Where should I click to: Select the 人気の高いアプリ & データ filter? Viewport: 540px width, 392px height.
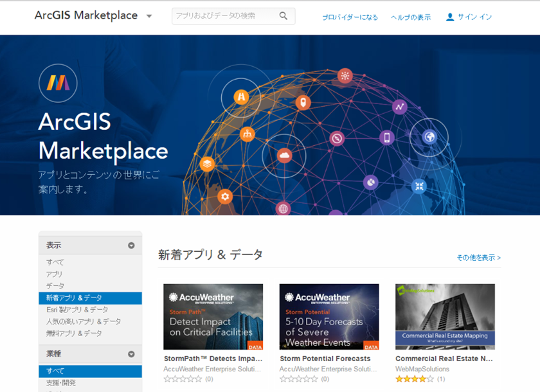click(x=84, y=321)
